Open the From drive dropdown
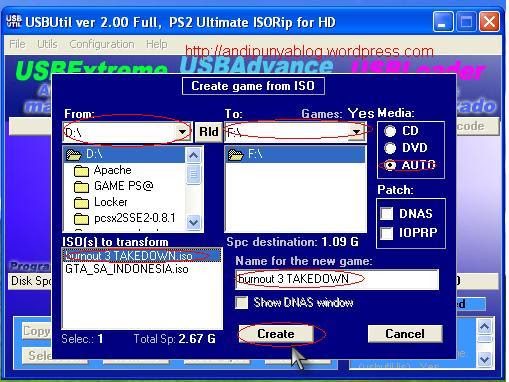Viewport: 509px width, 382px height. tap(182, 132)
